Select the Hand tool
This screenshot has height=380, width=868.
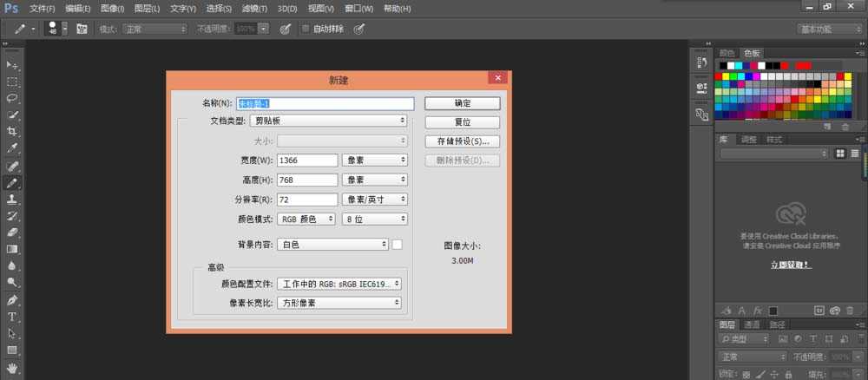[12, 368]
